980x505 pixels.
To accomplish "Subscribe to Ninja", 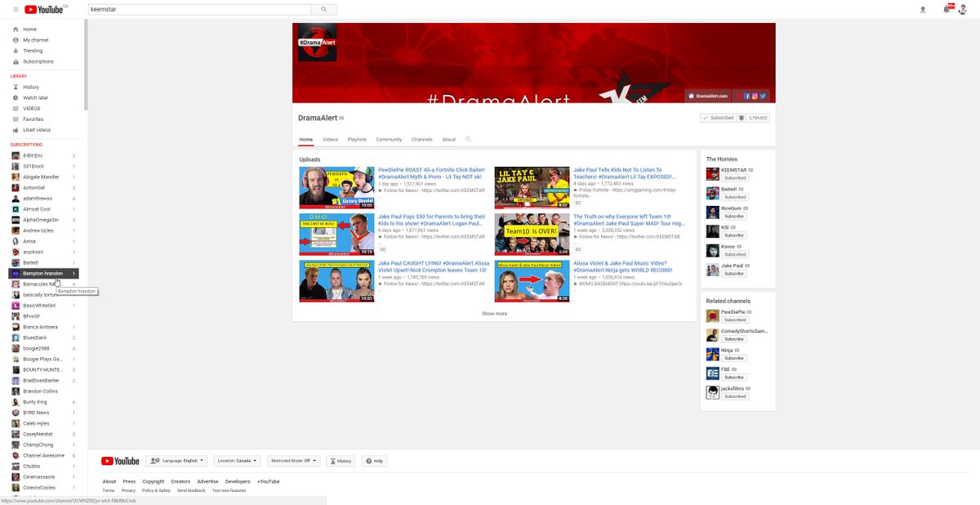I will [734, 358].
